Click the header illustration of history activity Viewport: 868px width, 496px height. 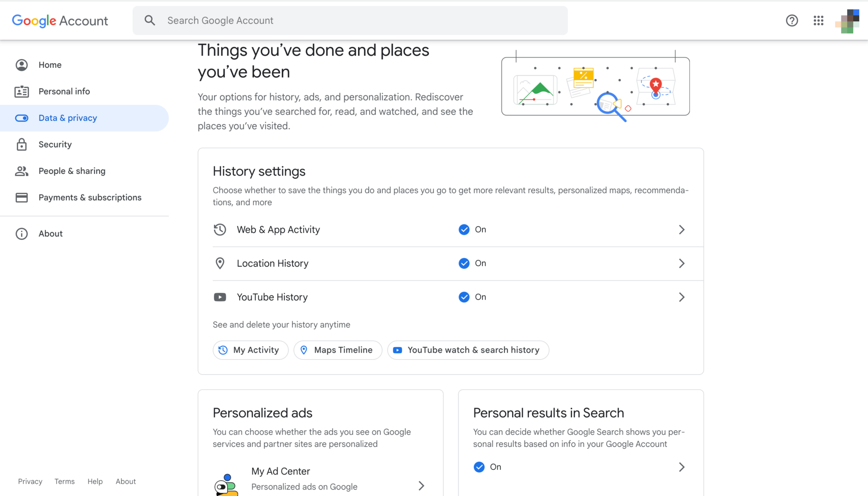[x=595, y=86]
